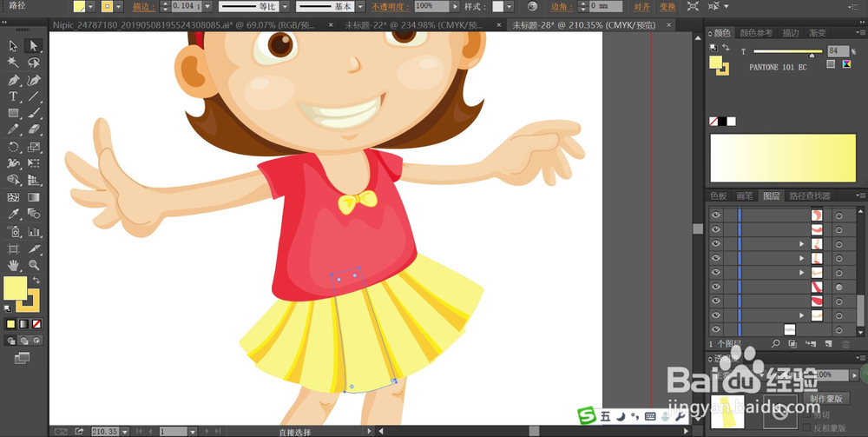Select the Direct Selection tool
The image size is (868, 437).
coord(34,46)
